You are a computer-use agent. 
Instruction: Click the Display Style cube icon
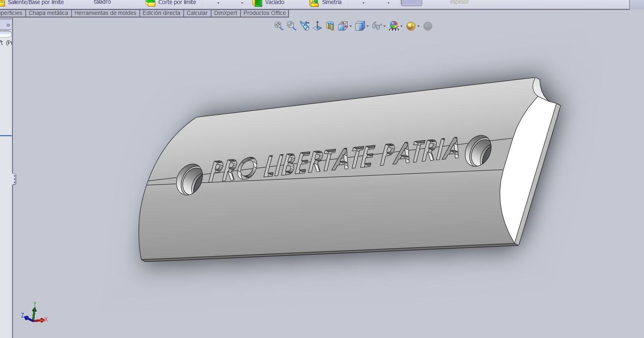pos(360,26)
